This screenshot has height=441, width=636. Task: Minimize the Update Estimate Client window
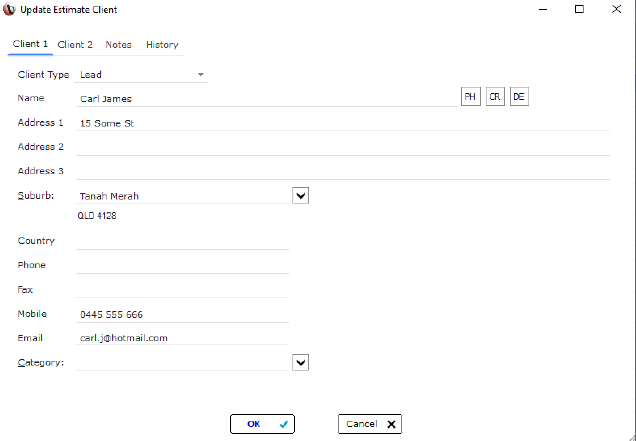pyautogui.click(x=543, y=9)
